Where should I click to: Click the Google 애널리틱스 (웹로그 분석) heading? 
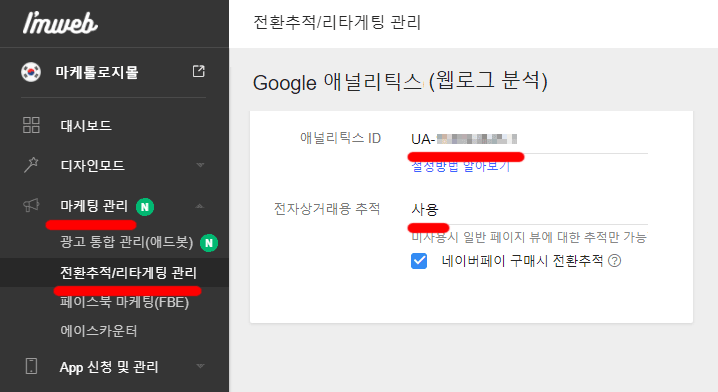pyautogui.click(x=400, y=81)
